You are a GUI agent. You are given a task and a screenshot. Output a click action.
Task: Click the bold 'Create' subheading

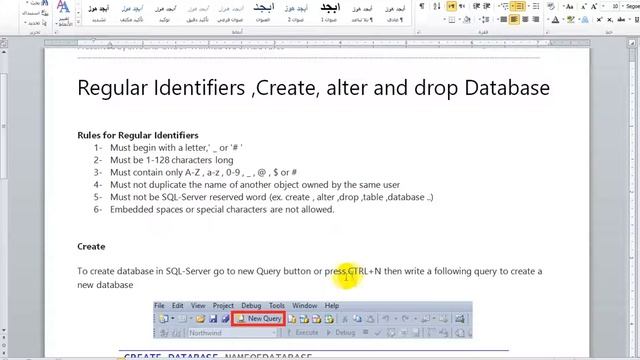[91, 247]
